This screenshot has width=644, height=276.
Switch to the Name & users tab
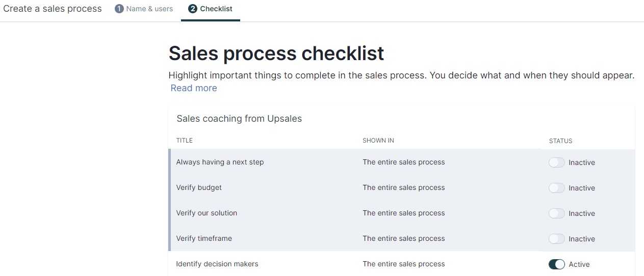[x=144, y=9]
